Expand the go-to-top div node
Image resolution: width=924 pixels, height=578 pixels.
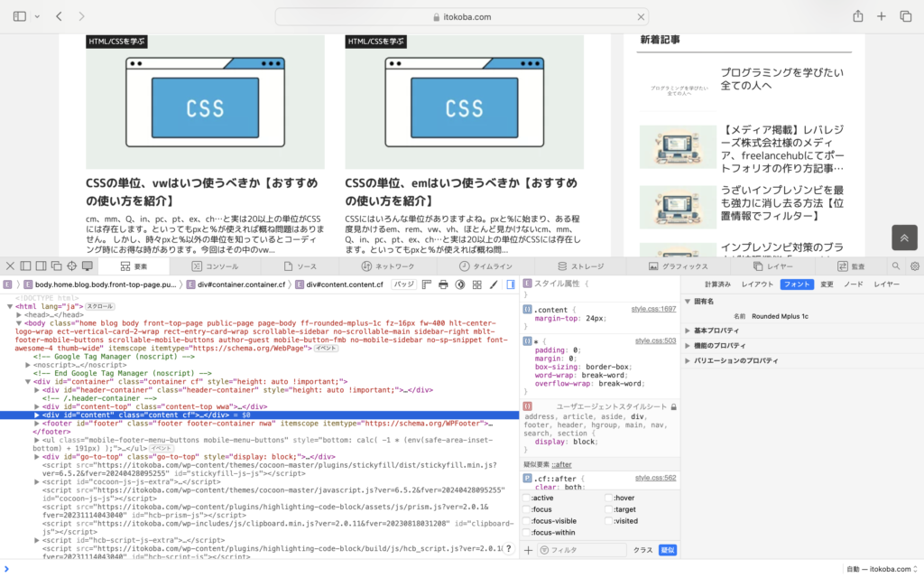click(x=36, y=457)
